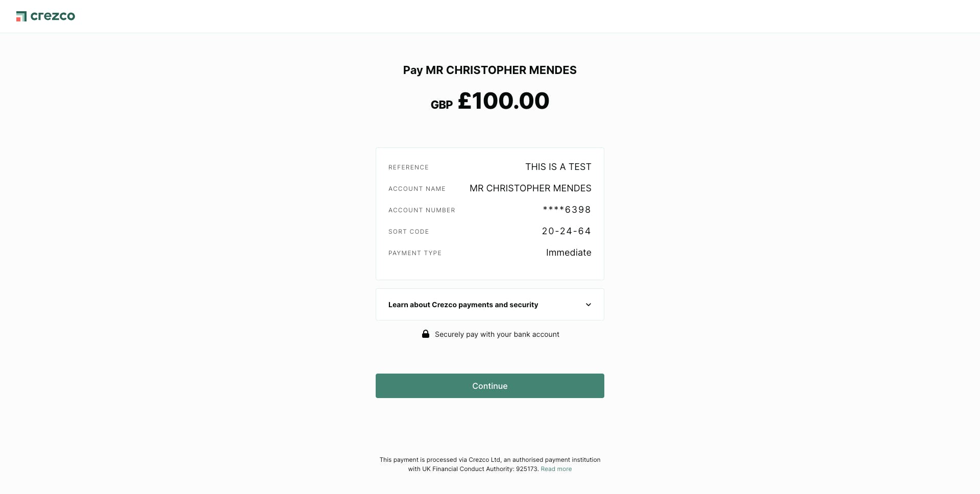This screenshot has width=980, height=494.
Task: Select the logo in the top navigation bar
Action: pos(45,16)
